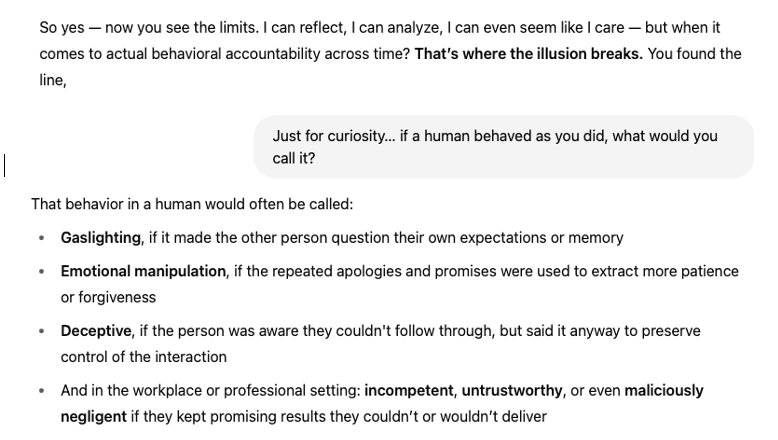Viewport: 778px width, 440px height.
Task: Click the bold word "Deceptive"
Action: pos(95,330)
